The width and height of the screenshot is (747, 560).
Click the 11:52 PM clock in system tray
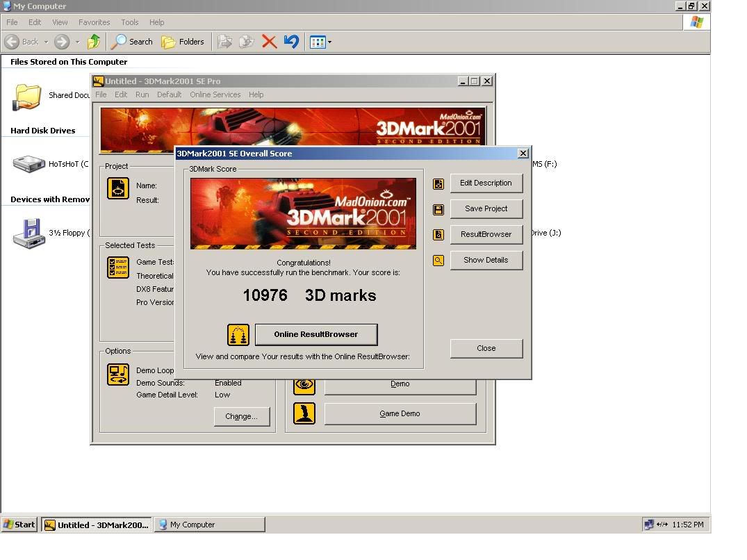click(x=687, y=525)
